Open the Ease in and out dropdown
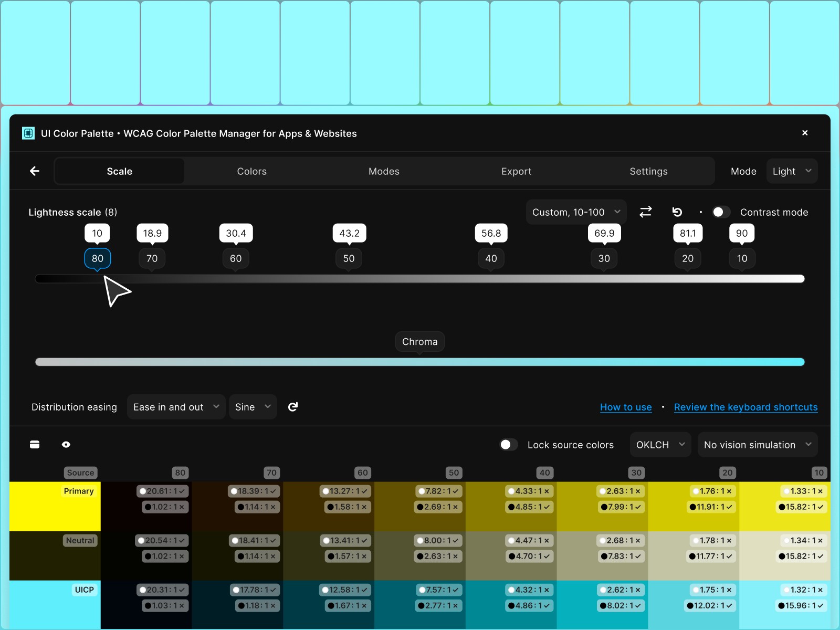 176,406
